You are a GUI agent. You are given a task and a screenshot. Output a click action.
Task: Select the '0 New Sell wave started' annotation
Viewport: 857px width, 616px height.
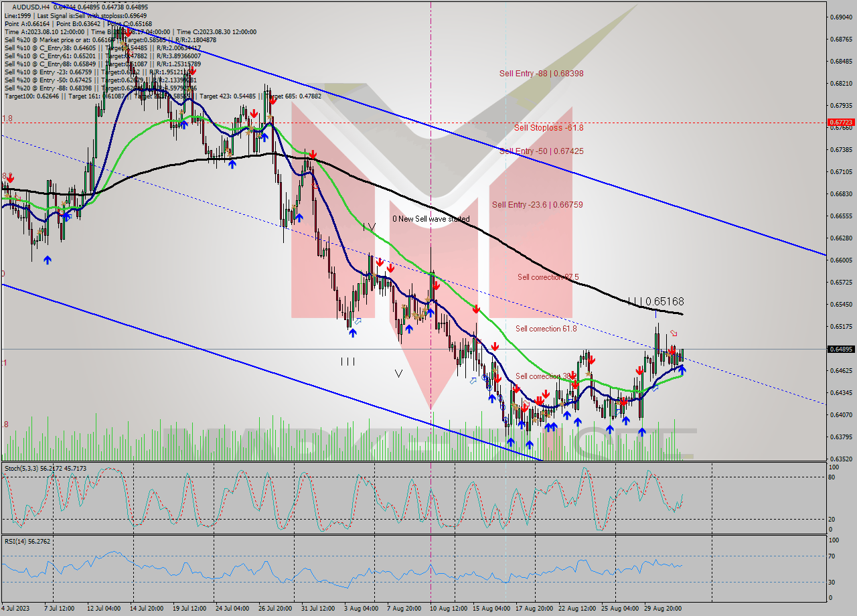pos(431,219)
